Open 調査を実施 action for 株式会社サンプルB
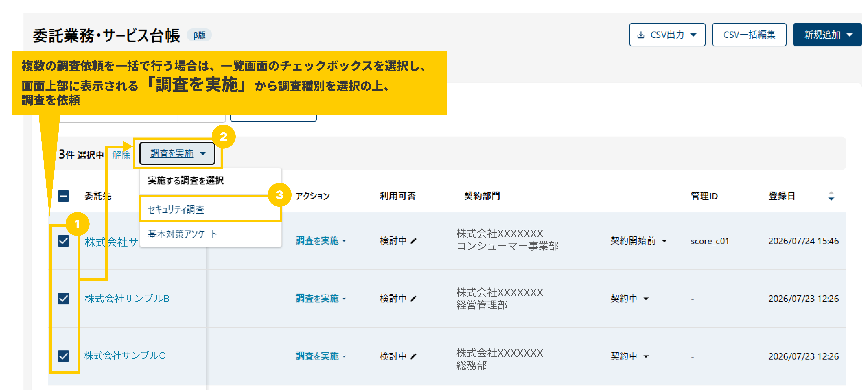 click(x=321, y=299)
